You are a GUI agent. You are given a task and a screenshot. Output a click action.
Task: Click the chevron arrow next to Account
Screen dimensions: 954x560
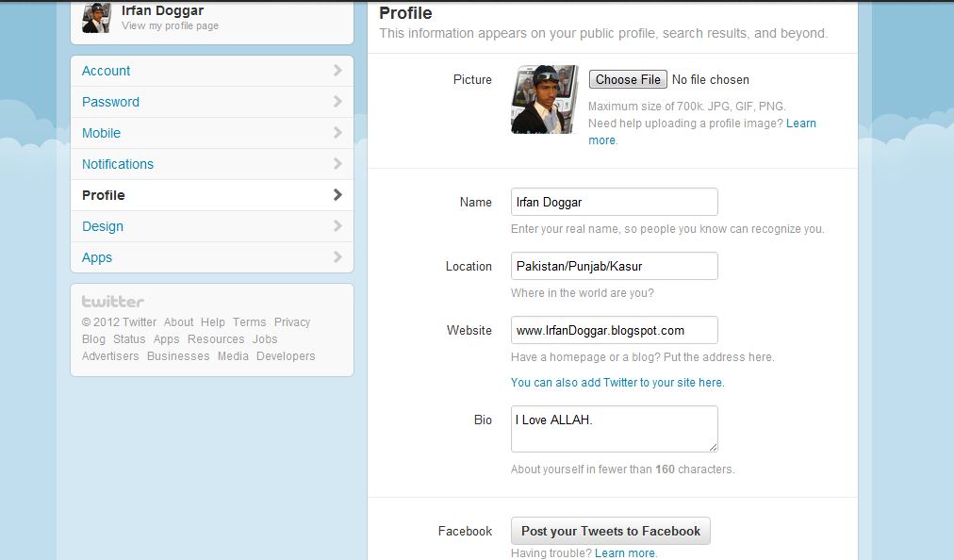(337, 71)
